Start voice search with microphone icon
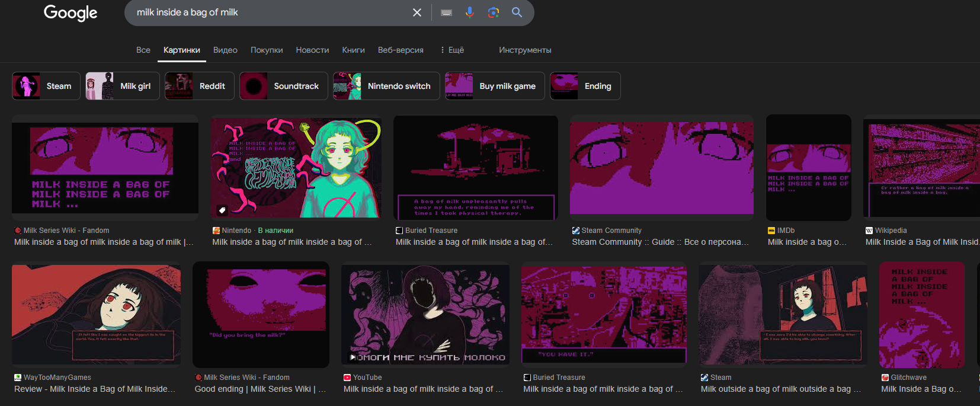The width and height of the screenshot is (980, 406). pos(470,12)
